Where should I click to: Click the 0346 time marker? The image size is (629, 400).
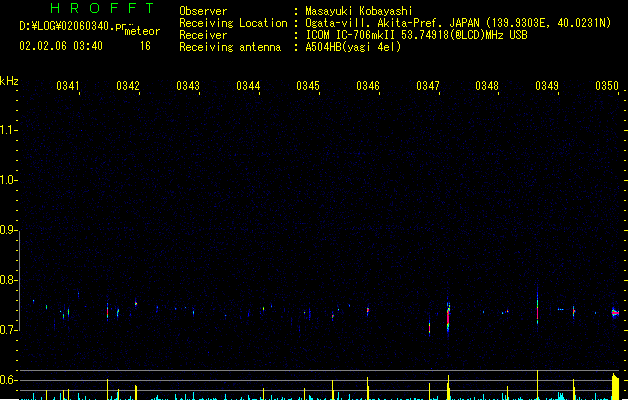click(x=368, y=86)
